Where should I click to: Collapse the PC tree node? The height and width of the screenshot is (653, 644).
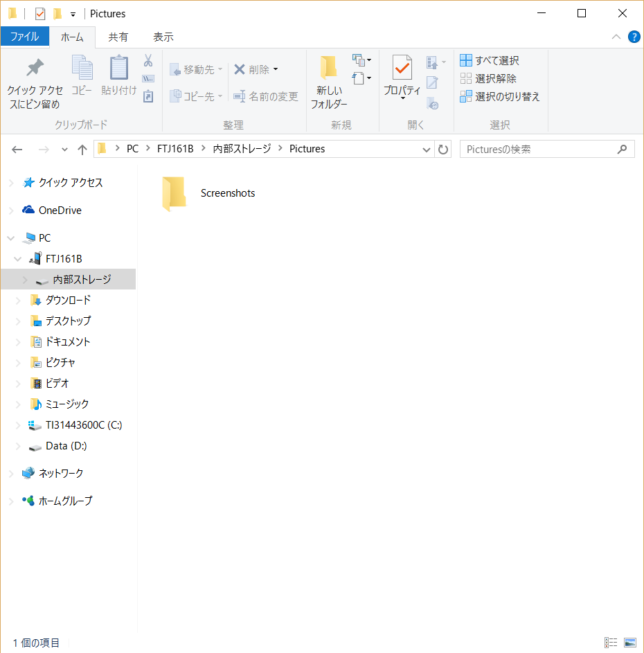10,238
